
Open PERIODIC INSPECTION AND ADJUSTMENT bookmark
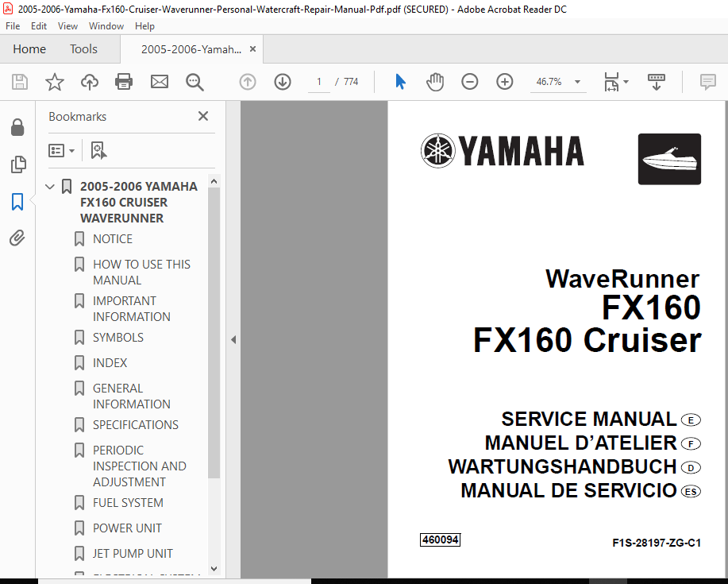click(x=139, y=466)
